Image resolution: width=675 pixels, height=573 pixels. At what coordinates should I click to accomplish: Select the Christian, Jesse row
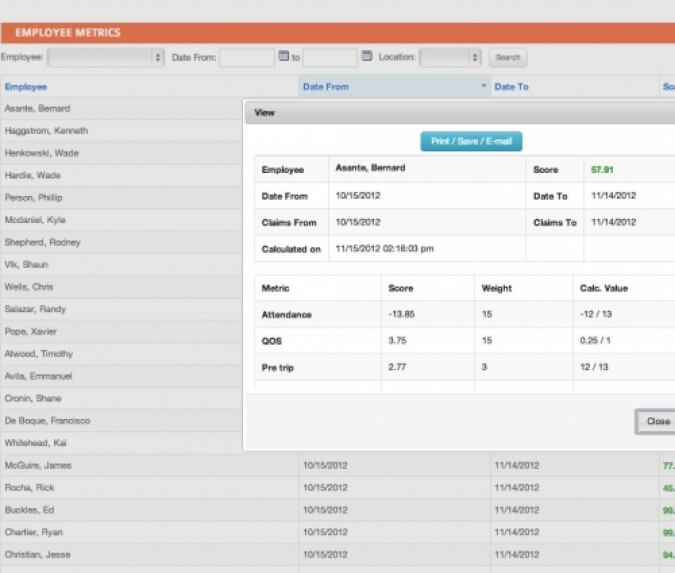[x=338, y=554]
